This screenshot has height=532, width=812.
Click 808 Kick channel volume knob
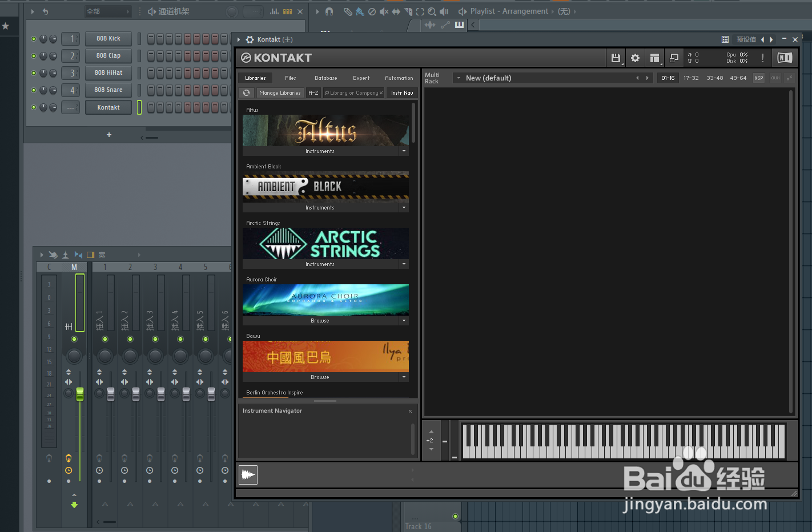click(x=53, y=39)
